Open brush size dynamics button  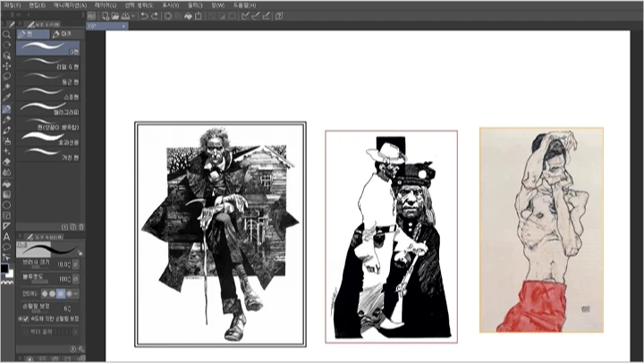pos(75,265)
